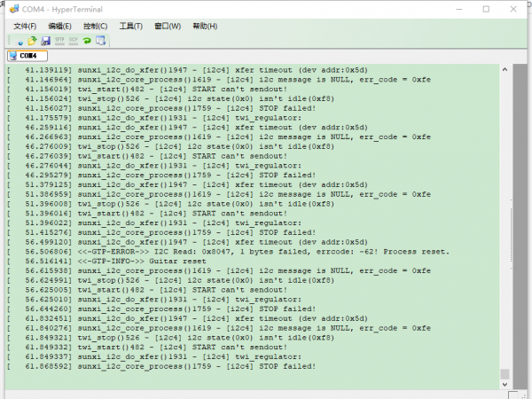Click the terminal scrollbar up arrow

505,69
